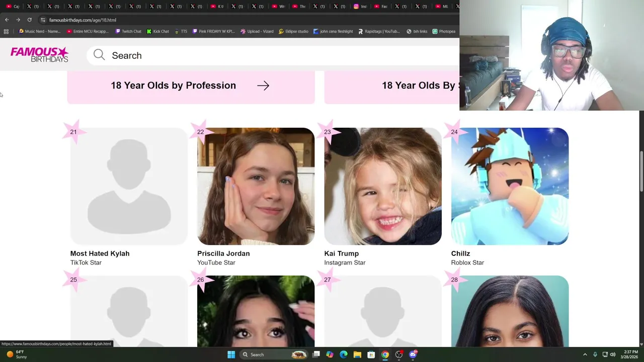Switch to the YouTube tab labeled The
Viewport: 644px width, 362px height.
point(298,7)
